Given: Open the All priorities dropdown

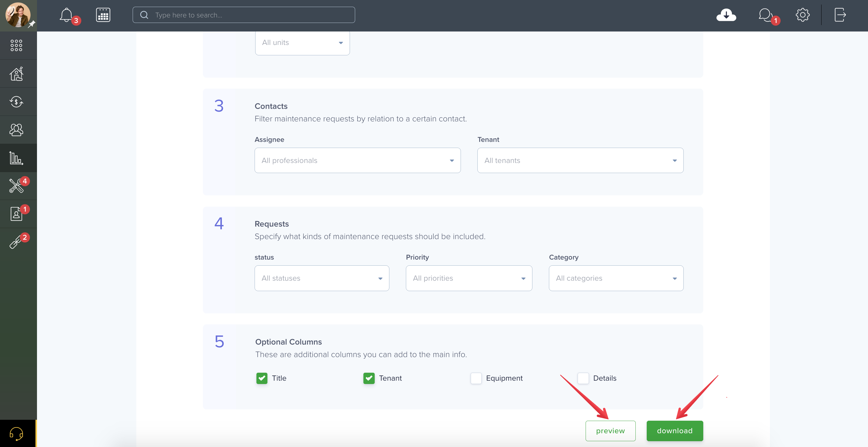Looking at the screenshot, I should [469, 279].
